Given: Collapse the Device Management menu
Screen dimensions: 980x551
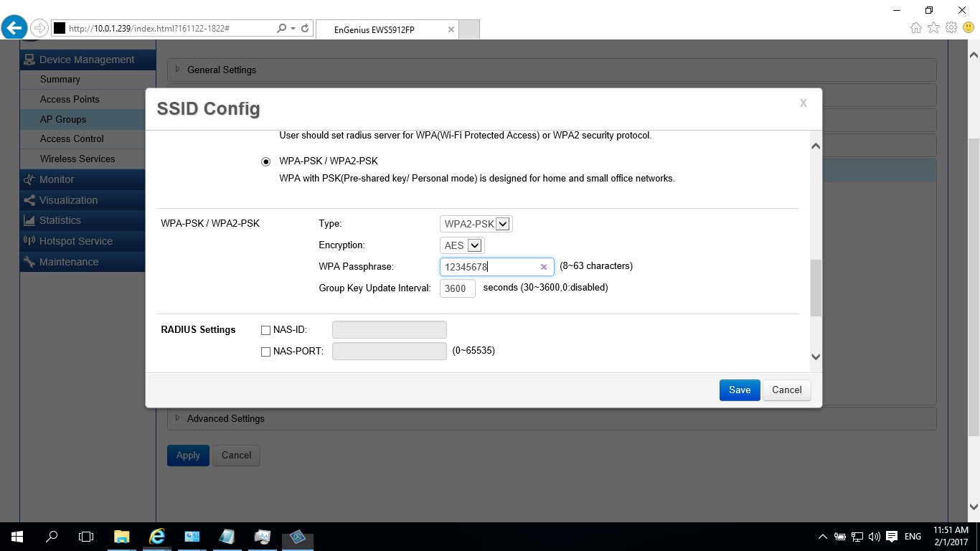Looking at the screenshot, I should 88,60.
